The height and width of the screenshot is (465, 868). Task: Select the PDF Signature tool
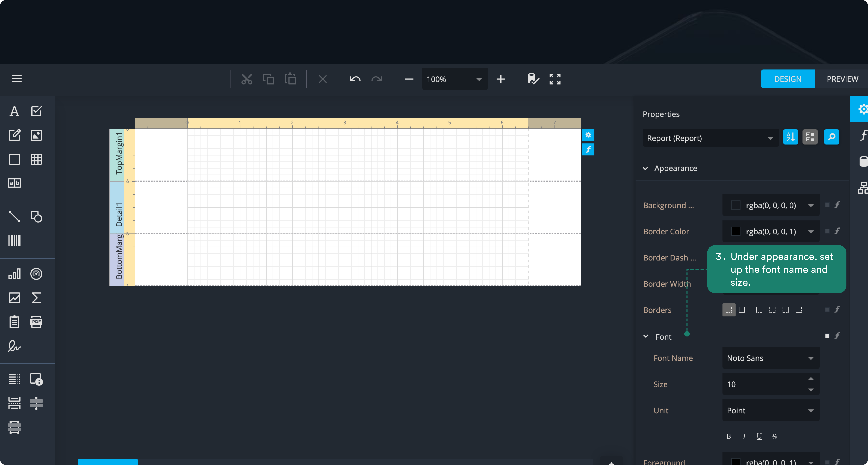tap(14, 346)
